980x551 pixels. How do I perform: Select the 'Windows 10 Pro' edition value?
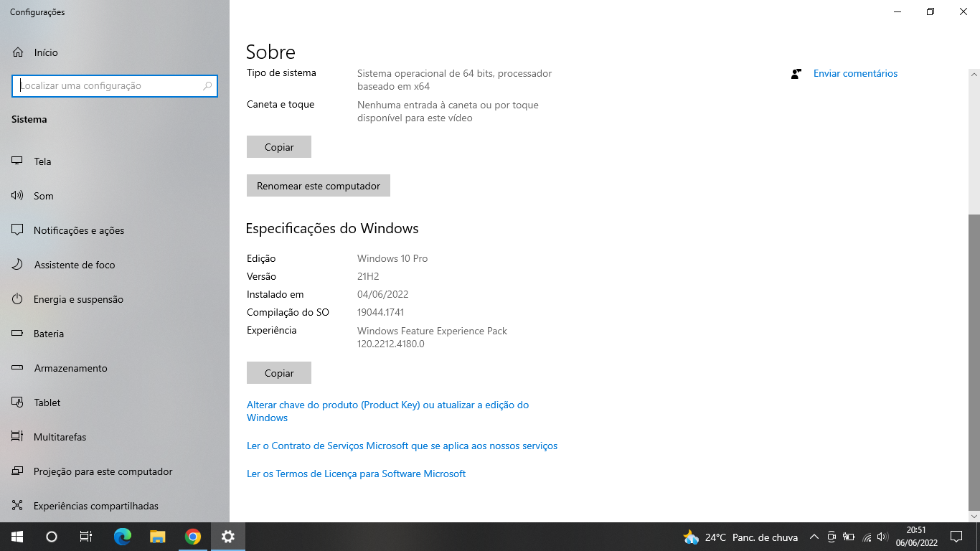pos(392,258)
